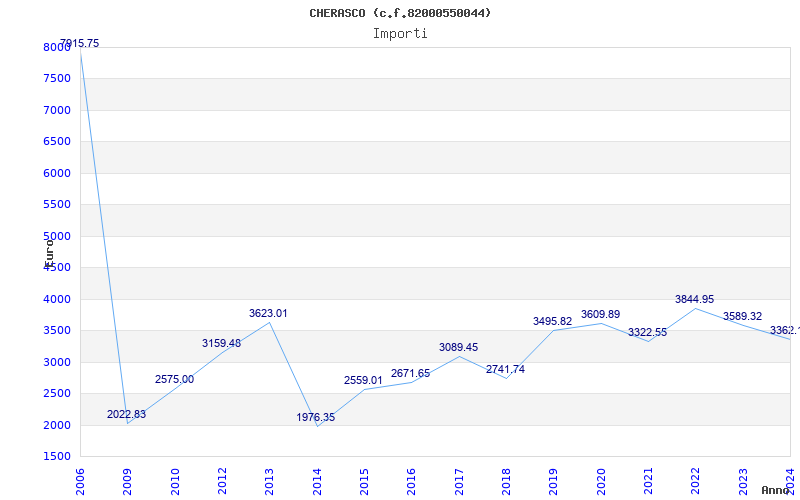Click y-axis value 3500

pos(57,331)
